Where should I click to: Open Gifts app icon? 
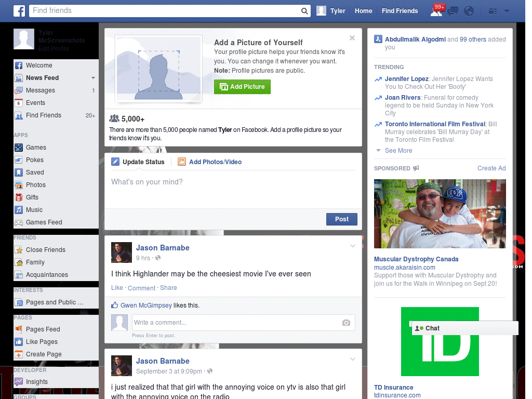click(x=19, y=197)
